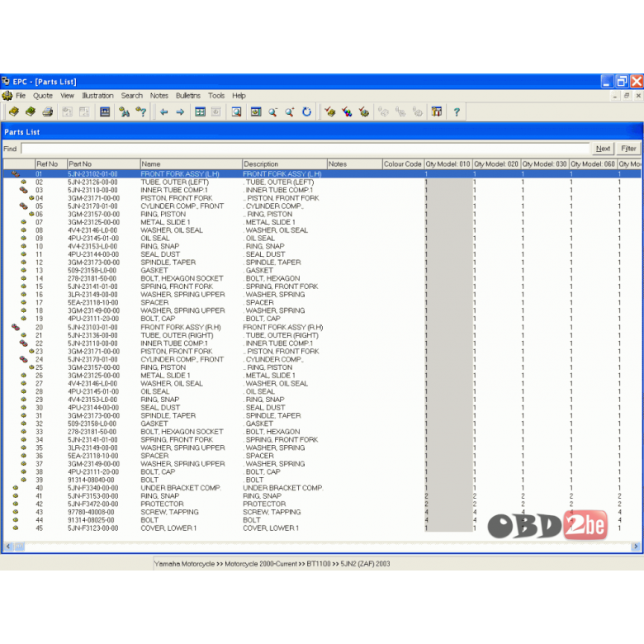Viewport: 644px width, 644px height.
Task: Click the Qty Model: 010 column header
Action: [x=448, y=163]
